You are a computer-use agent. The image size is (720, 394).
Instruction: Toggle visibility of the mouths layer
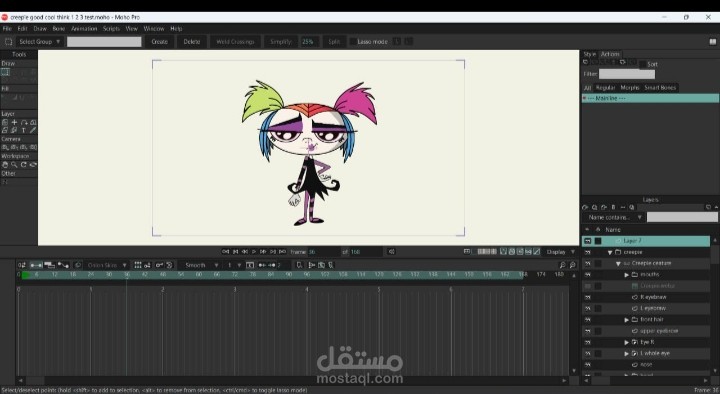tap(587, 275)
